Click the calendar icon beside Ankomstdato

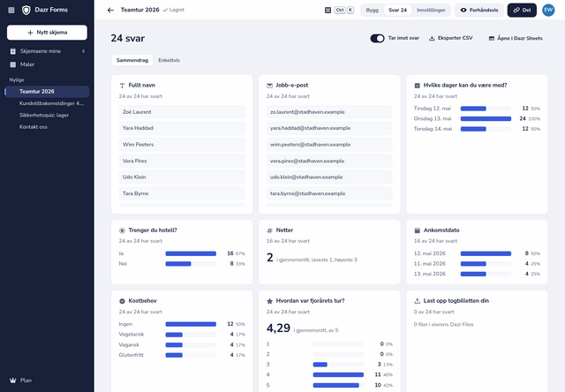click(x=418, y=230)
